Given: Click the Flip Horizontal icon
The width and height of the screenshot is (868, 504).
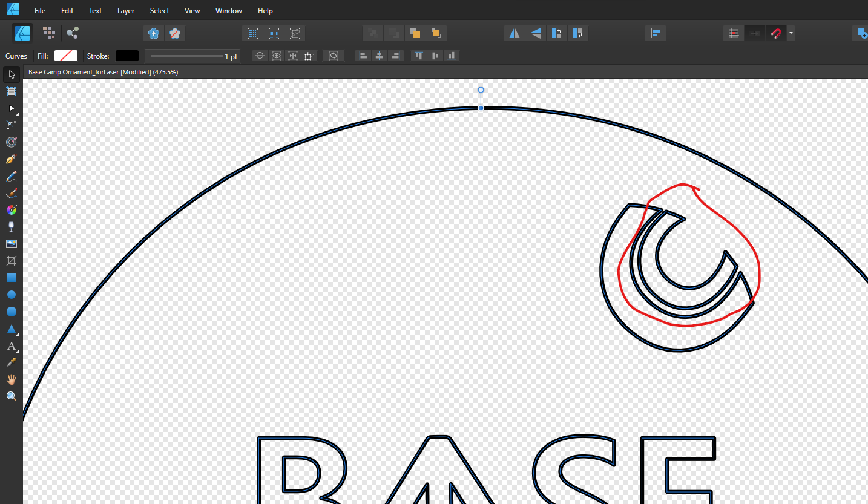Looking at the screenshot, I should (x=515, y=33).
